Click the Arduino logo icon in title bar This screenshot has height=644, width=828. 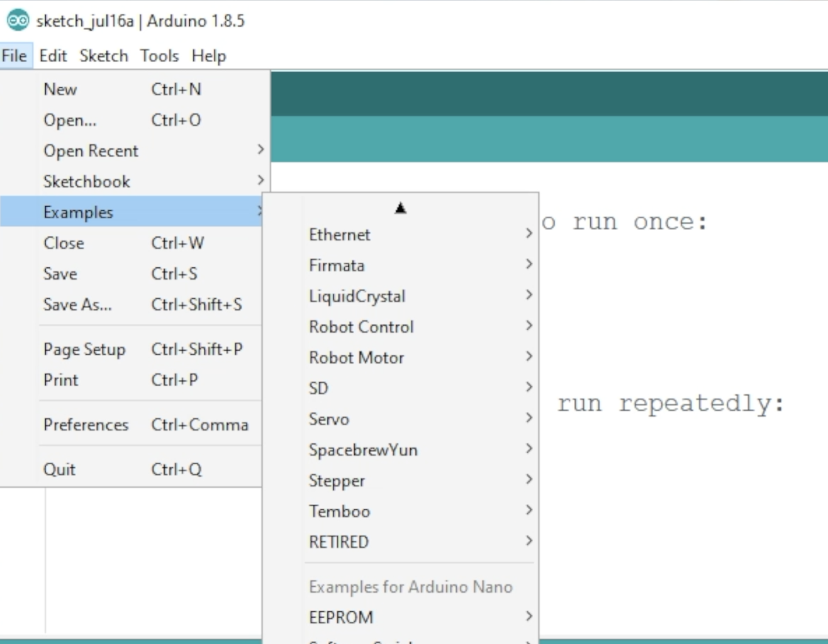(x=17, y=21)
